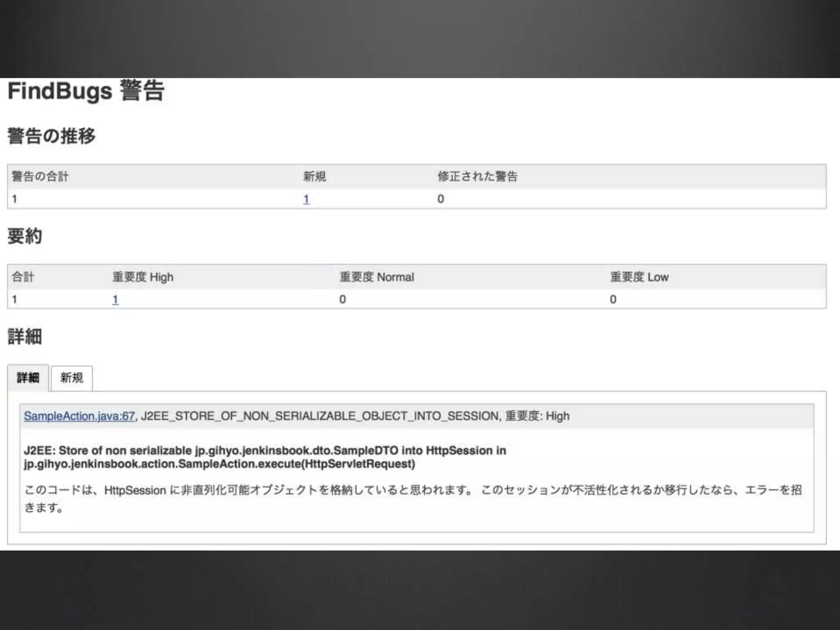Click the 重要度 Low column header

pos(639,277)
